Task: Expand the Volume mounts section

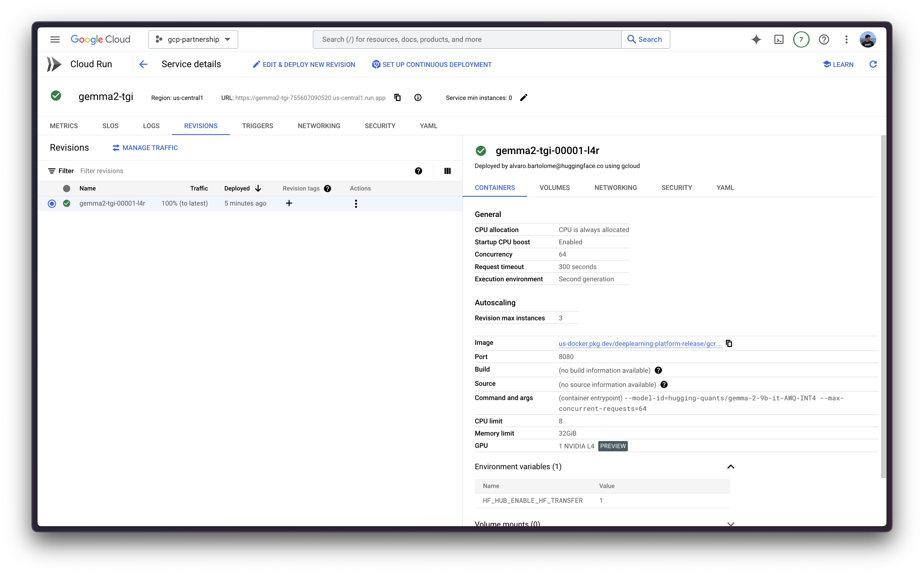Action: [731, 524]
